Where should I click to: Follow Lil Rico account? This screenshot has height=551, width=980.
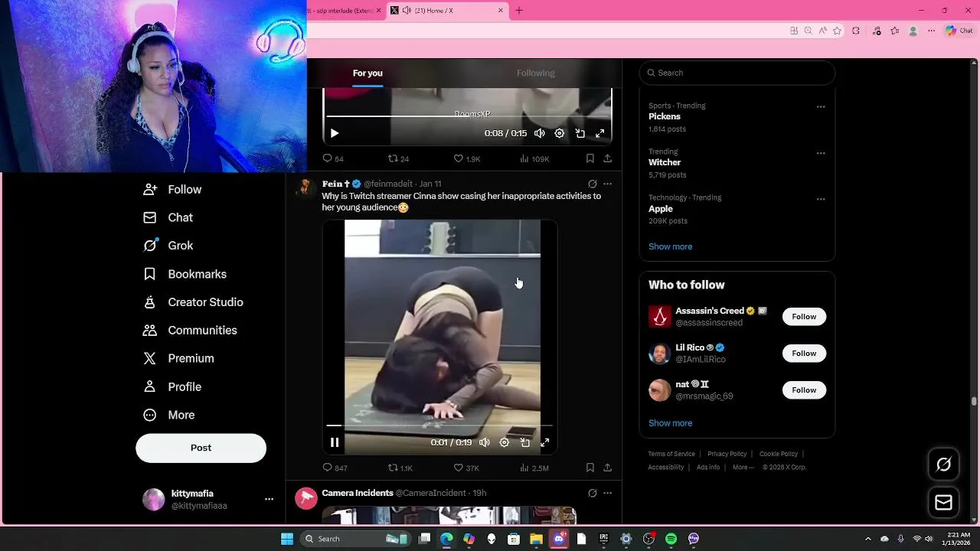coord(804,354)
